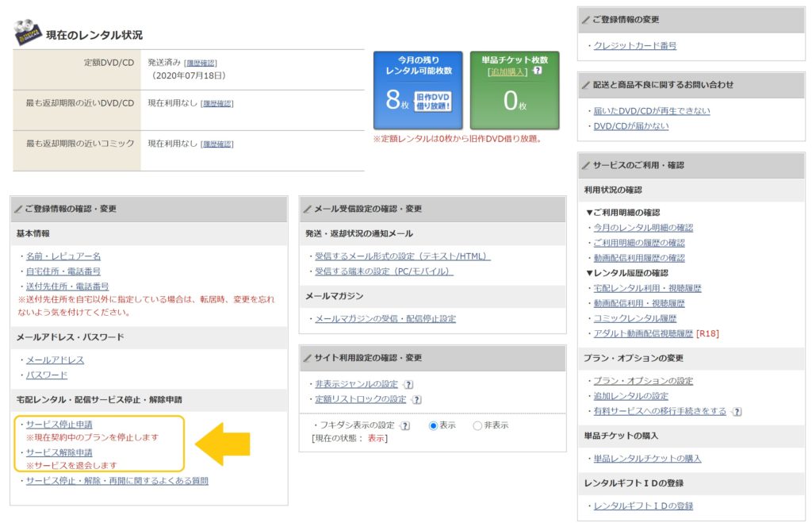Open 単品レンタルチケットの購入 link

tap(647, 459)
